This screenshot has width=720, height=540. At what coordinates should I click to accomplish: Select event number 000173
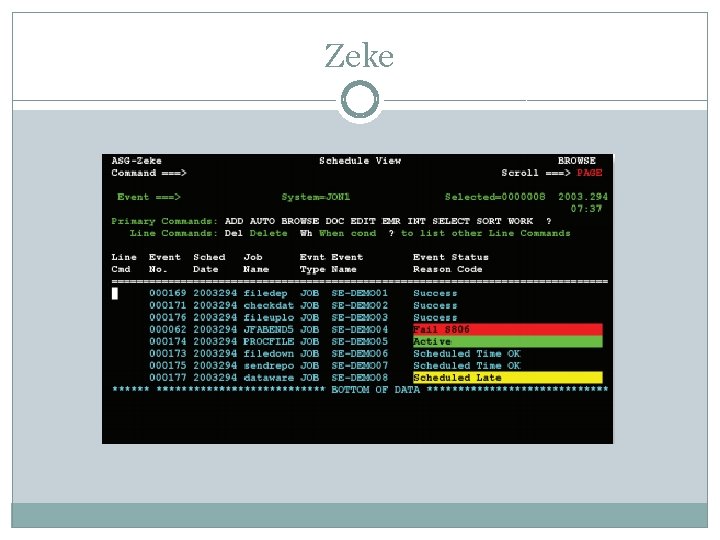[x=168, y=354]
